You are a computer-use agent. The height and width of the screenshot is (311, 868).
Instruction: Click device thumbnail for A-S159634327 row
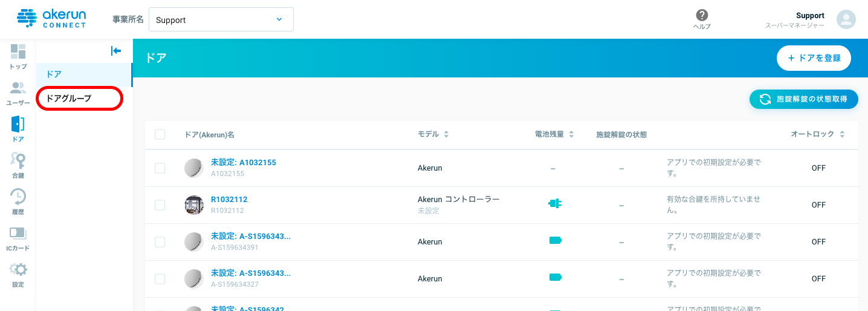click(x=194, y=278)
